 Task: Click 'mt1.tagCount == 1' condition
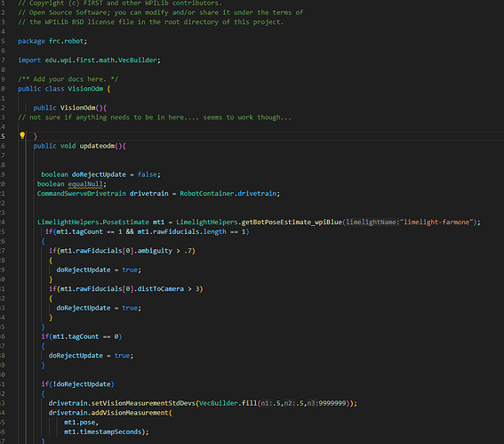[90, 231]
